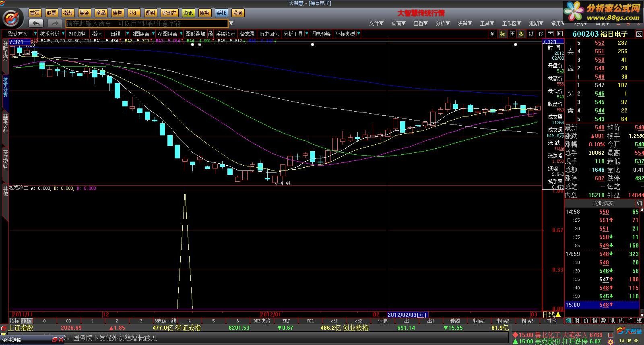Go back with the left arrow button
644x345 pixels.
36,23
